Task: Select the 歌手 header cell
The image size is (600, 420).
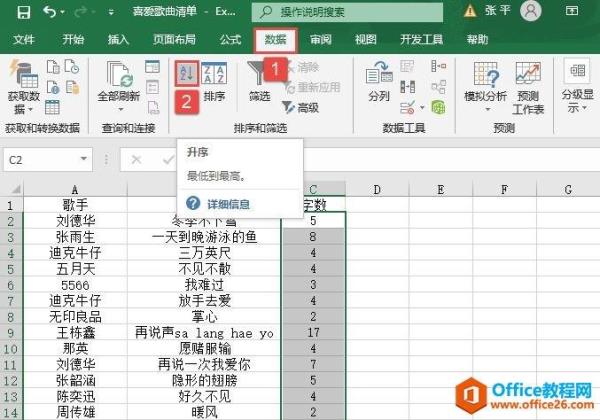Action: point(75,205)
